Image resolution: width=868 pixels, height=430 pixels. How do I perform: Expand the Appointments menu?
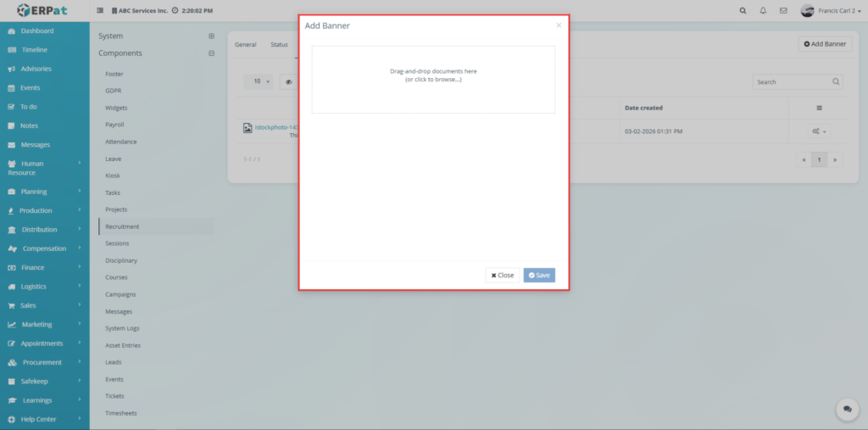coord(44,343)
